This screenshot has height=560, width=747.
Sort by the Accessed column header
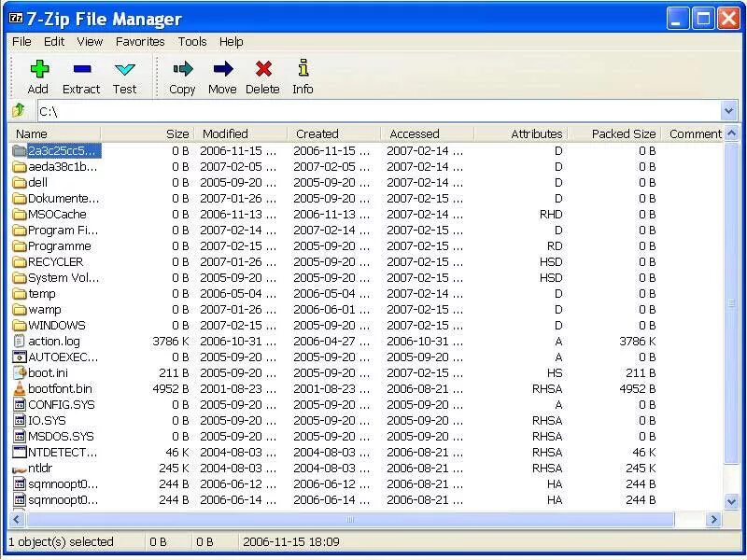[428, 133]
